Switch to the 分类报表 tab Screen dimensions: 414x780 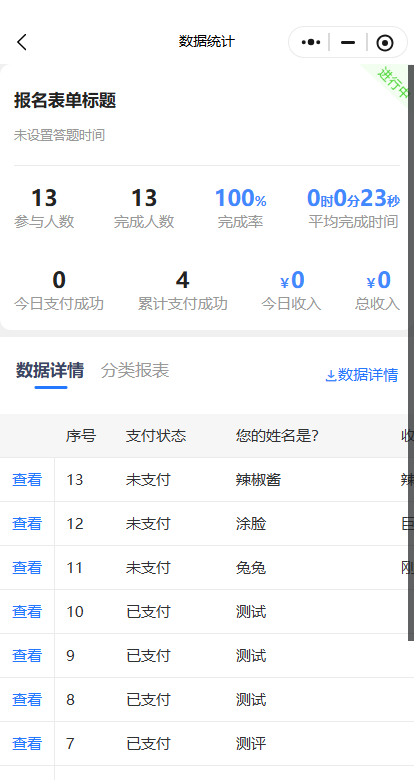[x=135, y=370]
